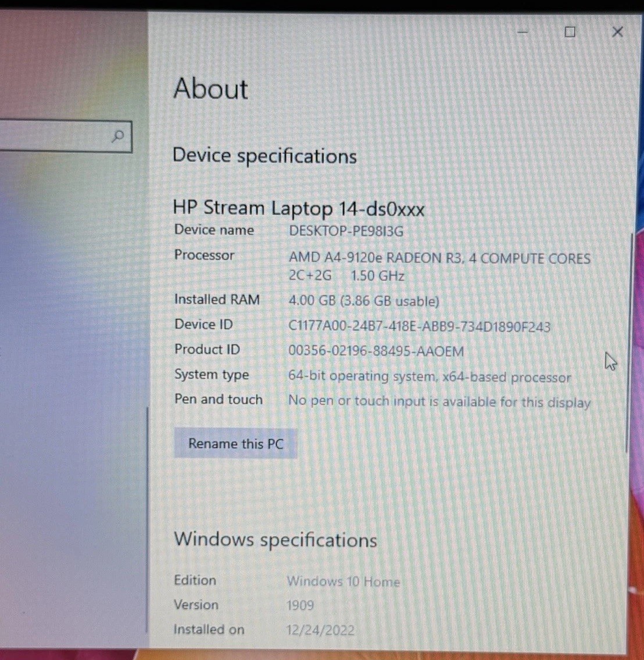Viewport: 644px width, 660px height.
Task: Select Product ID value 00356-02196-88495-AAOEM
Action: 376,351
